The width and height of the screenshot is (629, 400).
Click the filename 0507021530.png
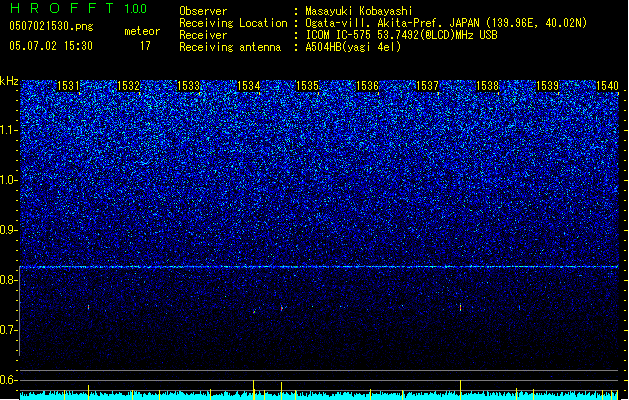coord(51,26)
